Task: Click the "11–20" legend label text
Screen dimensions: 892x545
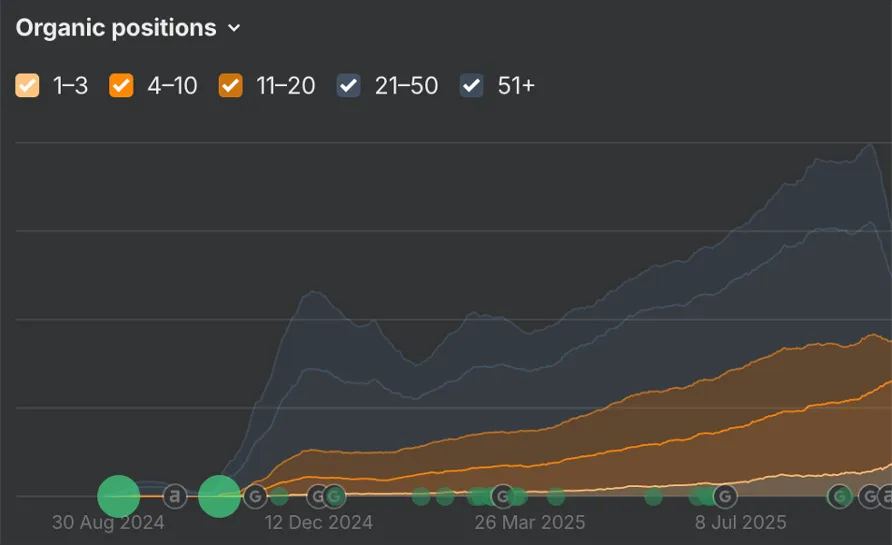Action: (286, 86)
